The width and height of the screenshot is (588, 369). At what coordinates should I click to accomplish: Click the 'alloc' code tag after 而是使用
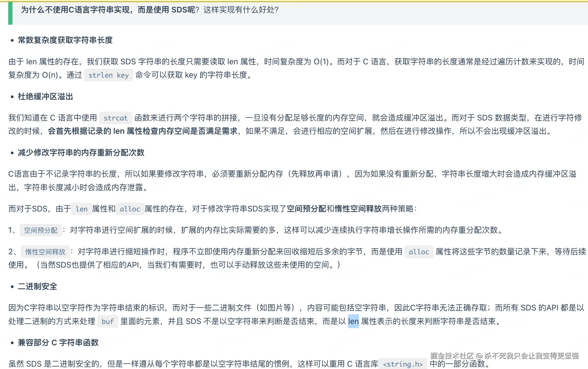(419, 252)
